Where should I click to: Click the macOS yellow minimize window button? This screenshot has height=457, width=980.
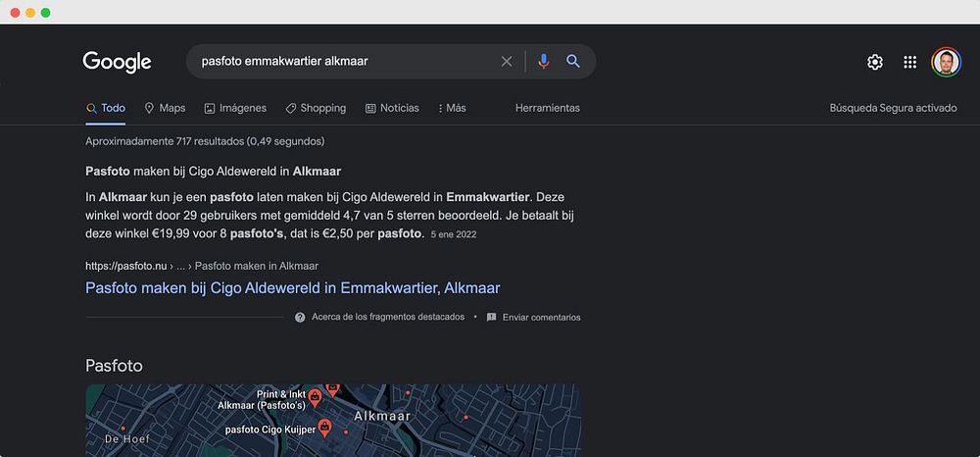coord(30,13)
